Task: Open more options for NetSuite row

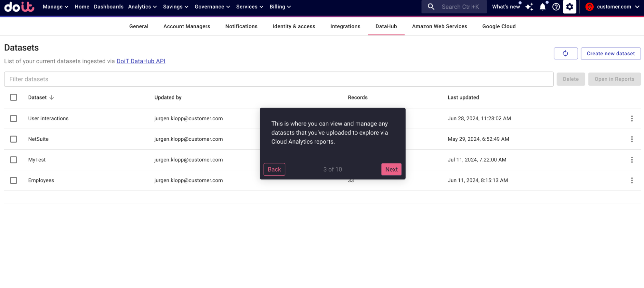Action: coord(632,139)
